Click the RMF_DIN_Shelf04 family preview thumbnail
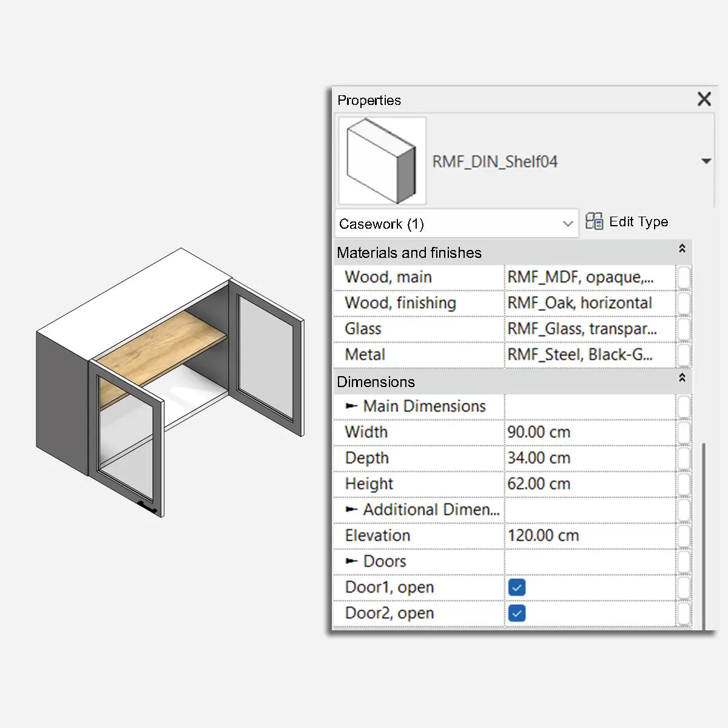 click(382, 161)
